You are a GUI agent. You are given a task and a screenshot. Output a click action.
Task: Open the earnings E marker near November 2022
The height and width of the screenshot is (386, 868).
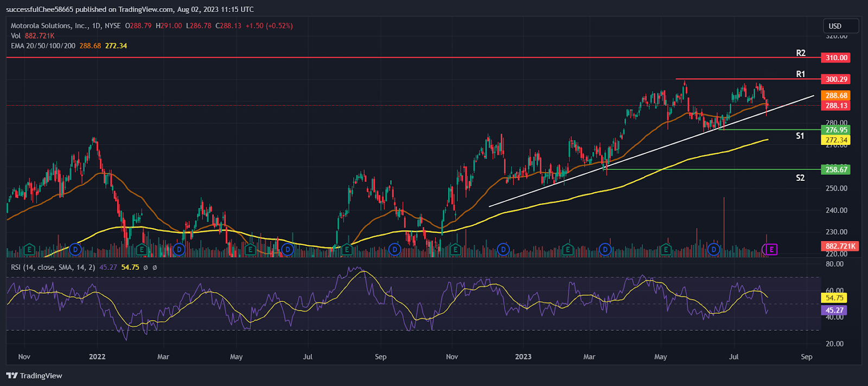click(455, 250)
